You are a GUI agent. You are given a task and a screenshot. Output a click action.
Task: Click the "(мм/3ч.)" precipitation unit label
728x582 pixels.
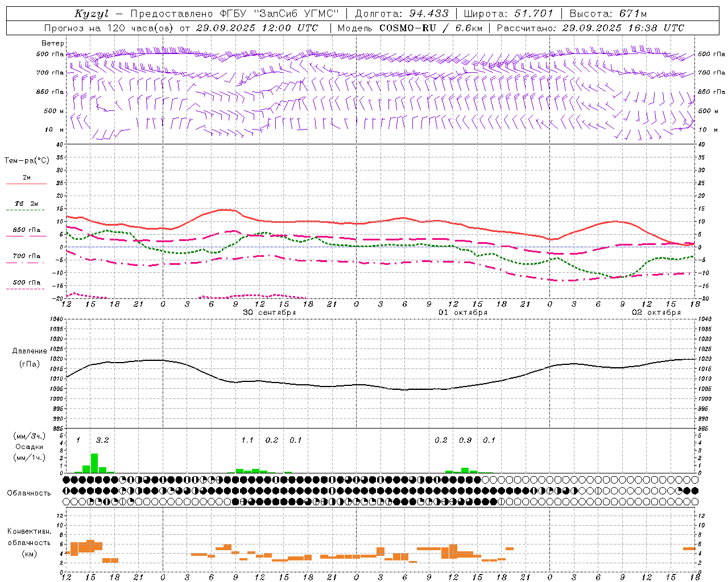pyautogui.click(x=30, y=436)
